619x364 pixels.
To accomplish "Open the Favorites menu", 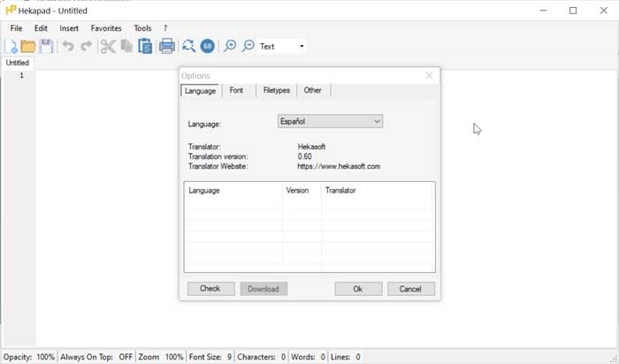I will click(106, 28).
